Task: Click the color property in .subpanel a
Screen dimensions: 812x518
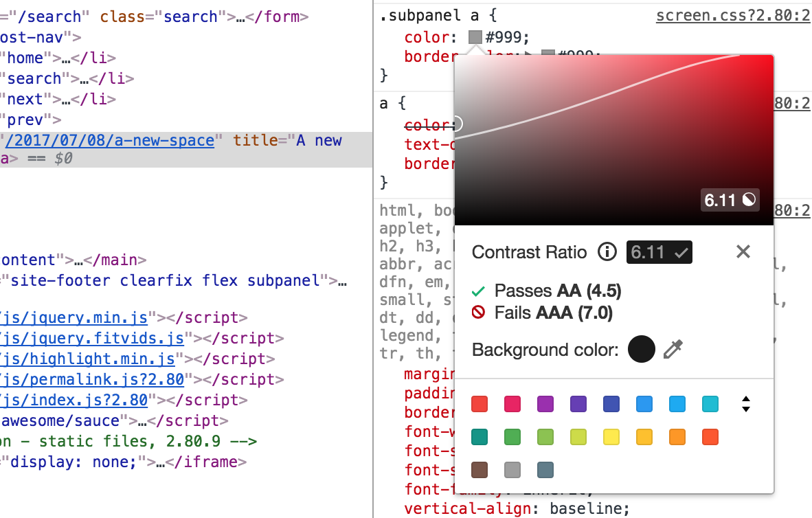Action: tap(427, 37)
